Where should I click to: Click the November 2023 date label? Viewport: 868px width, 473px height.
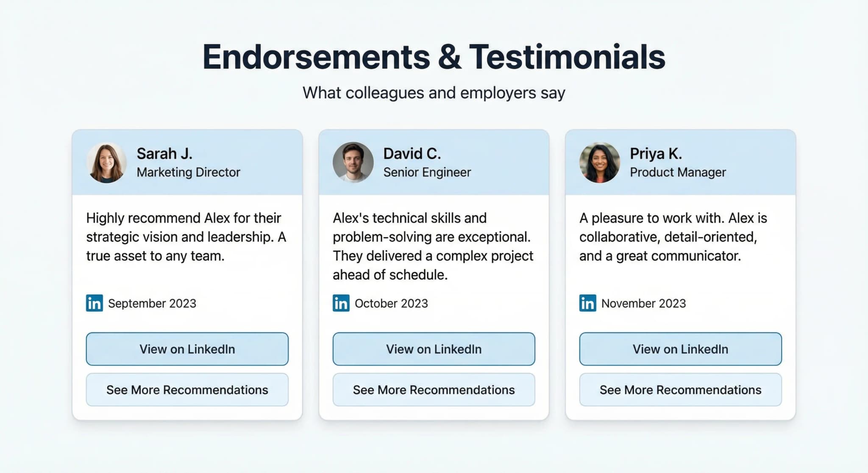point(643,304)
